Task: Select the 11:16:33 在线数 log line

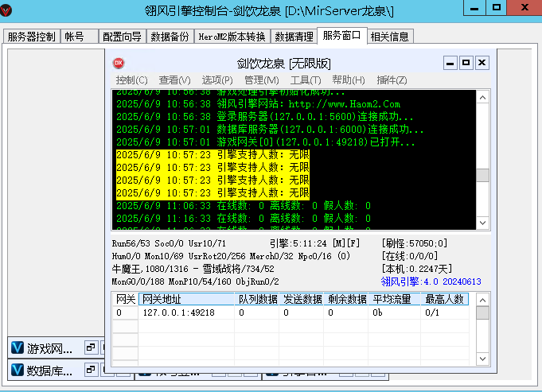Action: pyautogui.click(x=244, y=219)
